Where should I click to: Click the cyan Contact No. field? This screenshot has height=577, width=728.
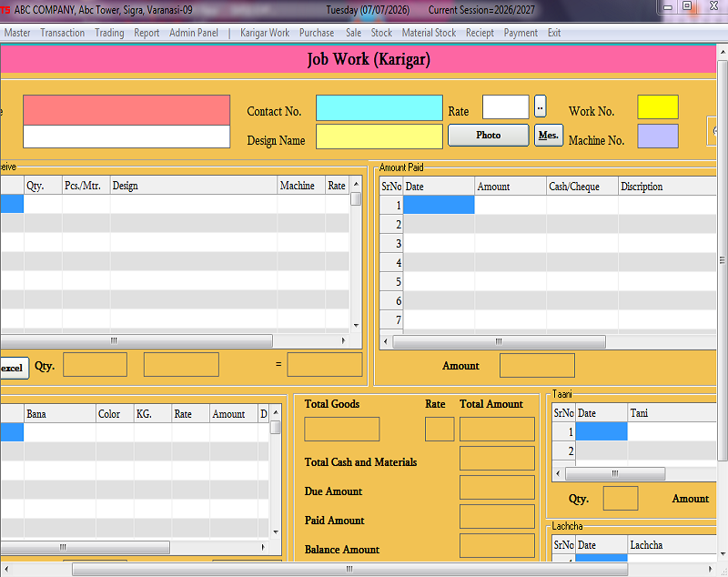[x=379, y=107]
